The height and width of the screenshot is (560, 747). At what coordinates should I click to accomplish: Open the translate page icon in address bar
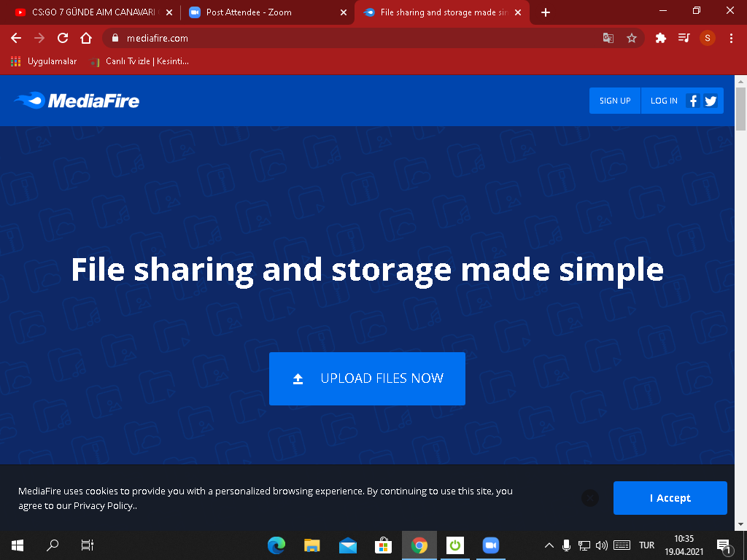pos(608,38)
